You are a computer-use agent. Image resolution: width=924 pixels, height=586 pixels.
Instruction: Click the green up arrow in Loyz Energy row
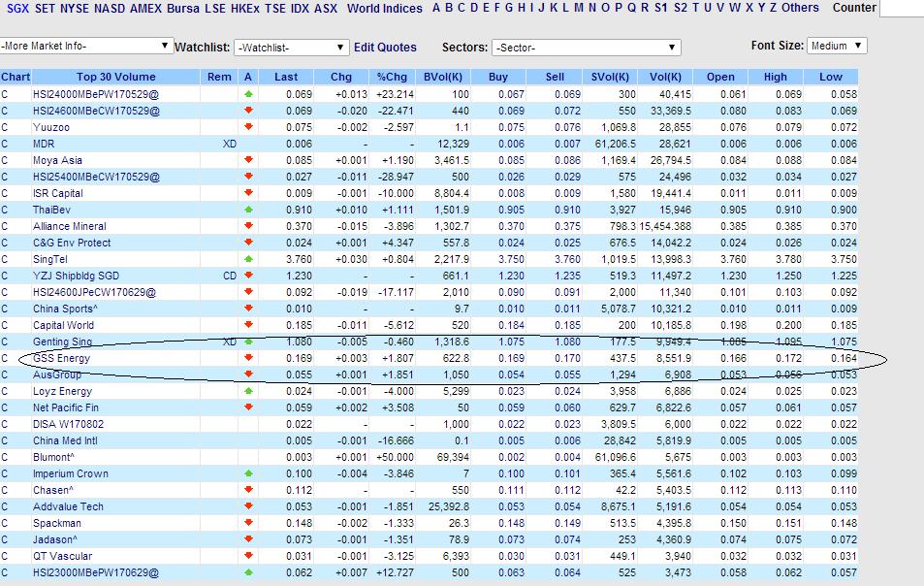pos(248,391)
